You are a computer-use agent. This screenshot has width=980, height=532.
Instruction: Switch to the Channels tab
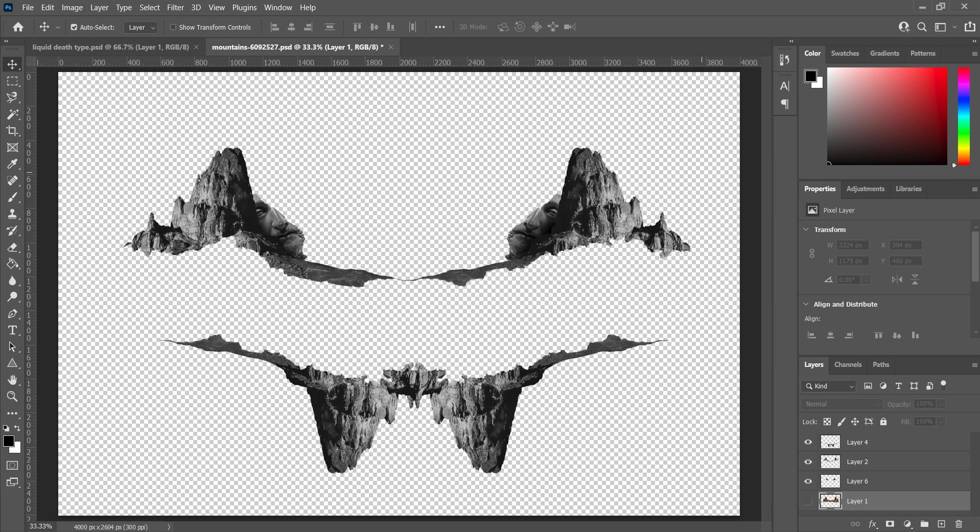click(848, 364)
